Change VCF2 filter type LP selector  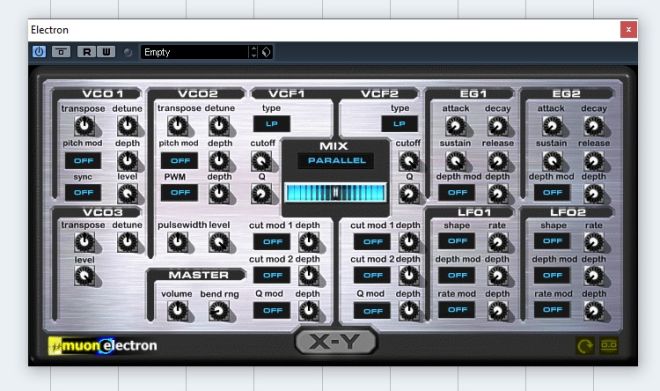(399, 124)
